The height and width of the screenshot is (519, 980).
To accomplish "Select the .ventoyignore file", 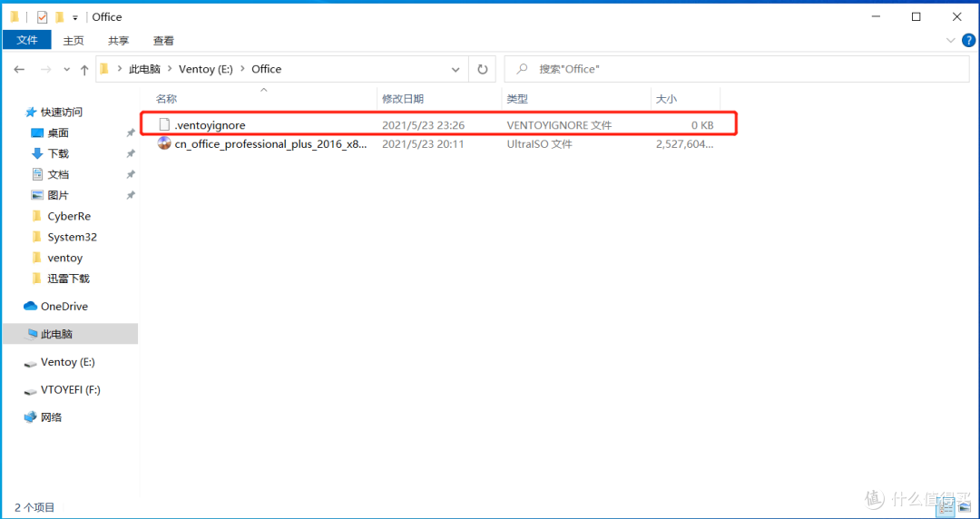I will [210, 125].
